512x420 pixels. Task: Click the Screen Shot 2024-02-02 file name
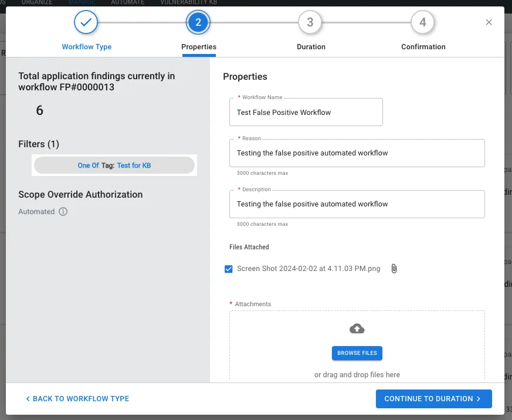[308, 269]
